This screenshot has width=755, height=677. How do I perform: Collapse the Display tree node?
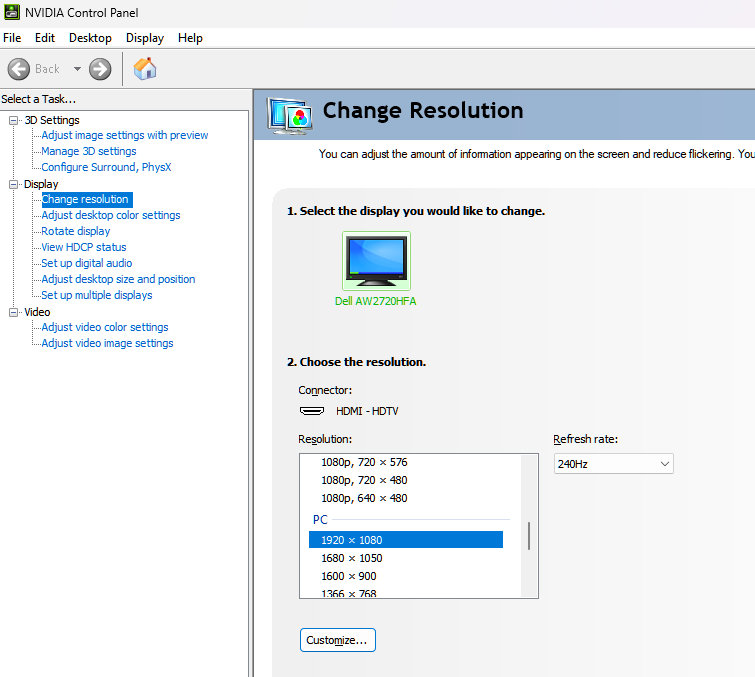pos(13,184)
